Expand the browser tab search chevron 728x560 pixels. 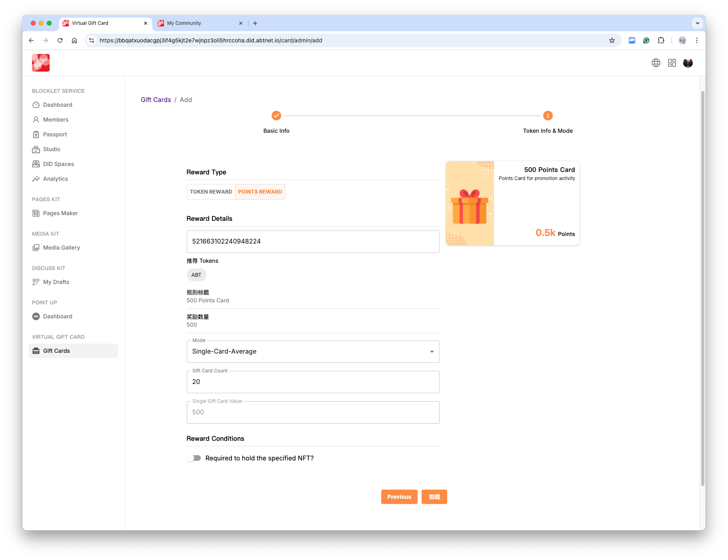point(697,23)
